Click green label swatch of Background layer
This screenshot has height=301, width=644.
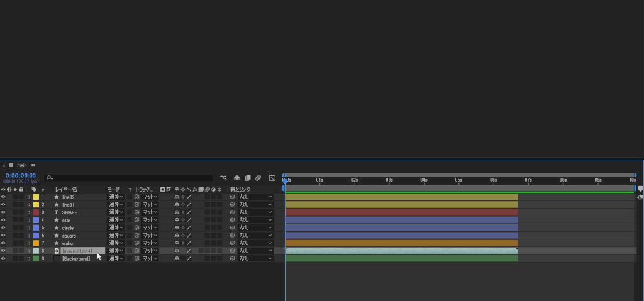coord(36,258)
